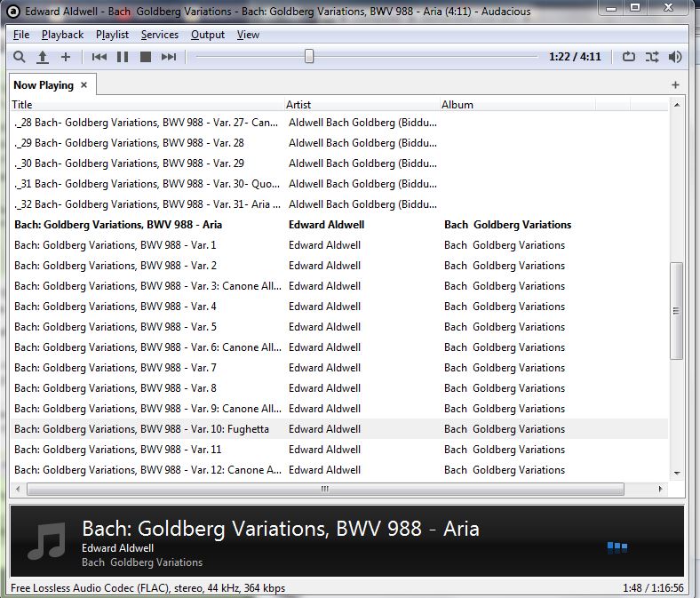
Task: Select the Var. 12: Canone A... track
Action: coord(147,470)
